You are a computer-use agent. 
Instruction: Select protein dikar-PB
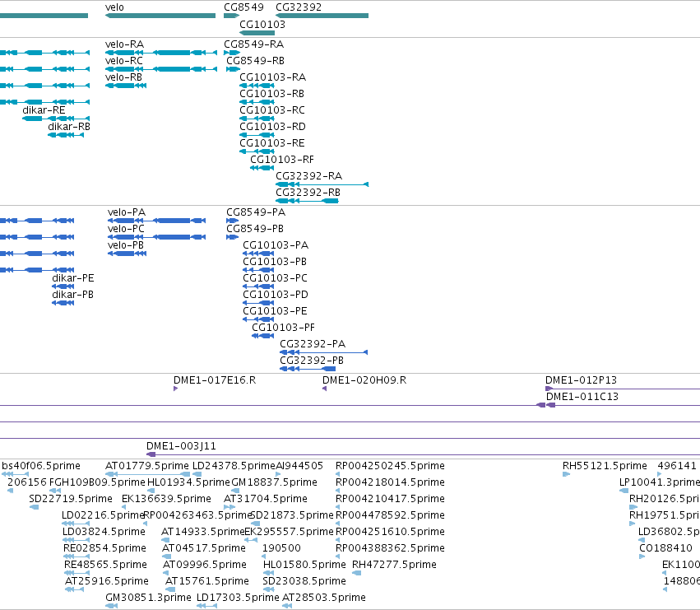(x=63, y=304)
